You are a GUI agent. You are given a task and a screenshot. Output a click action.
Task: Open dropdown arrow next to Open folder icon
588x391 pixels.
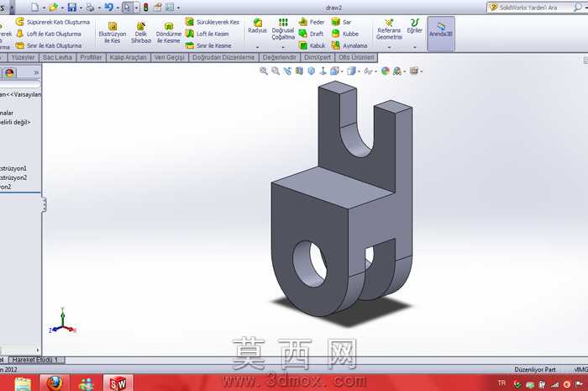(62, 8)
